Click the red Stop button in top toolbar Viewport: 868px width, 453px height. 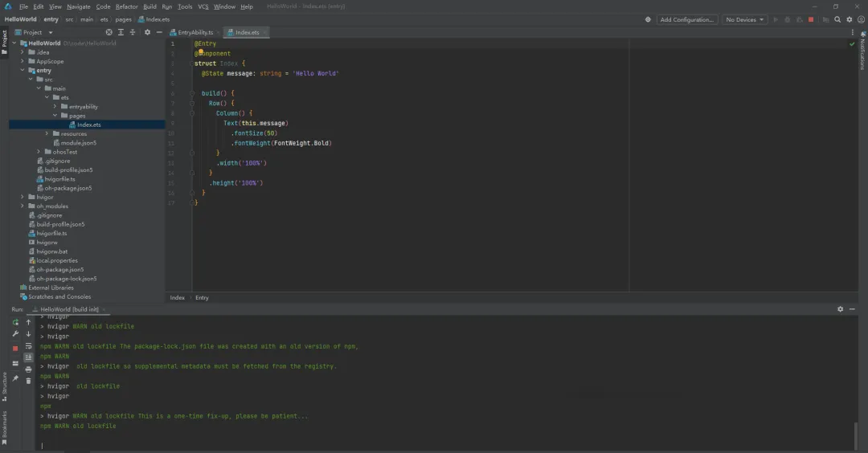click(x=811, y=20)
